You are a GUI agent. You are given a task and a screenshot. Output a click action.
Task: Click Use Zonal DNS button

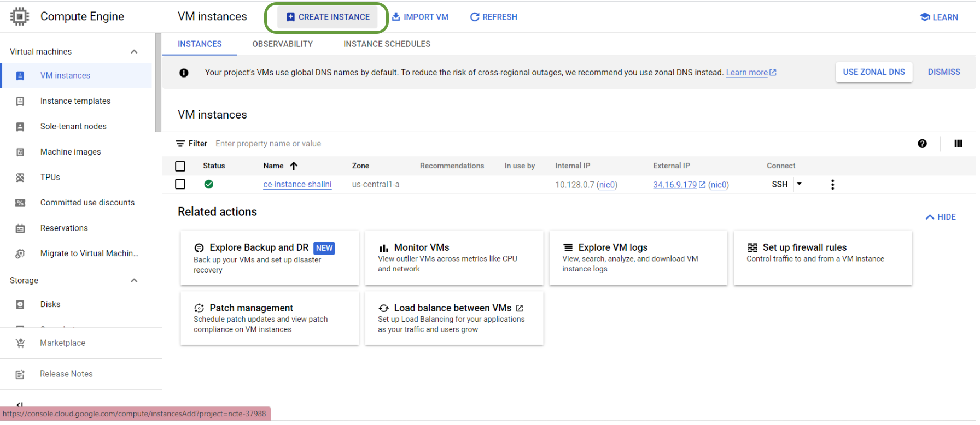(874, 72)
